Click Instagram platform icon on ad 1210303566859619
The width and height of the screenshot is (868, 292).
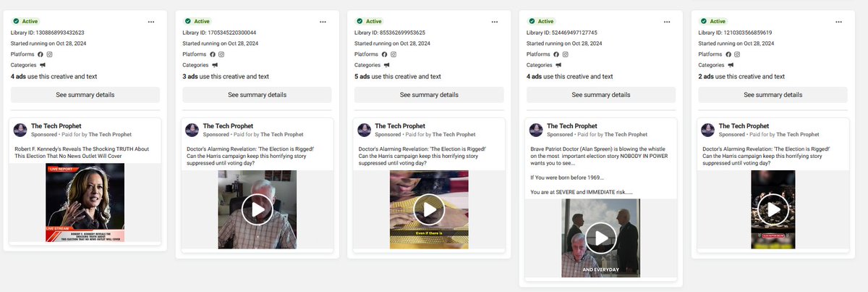pos(738,54)
